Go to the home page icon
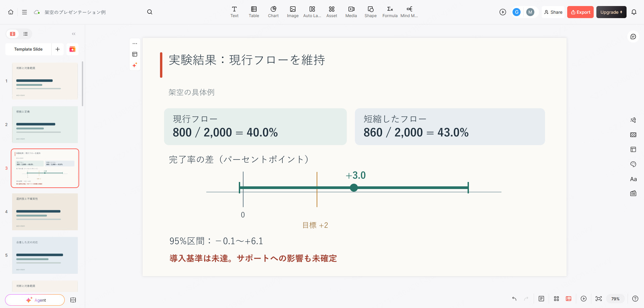The image size is (644, 308). pyautogui.click(x=11, y=12)
